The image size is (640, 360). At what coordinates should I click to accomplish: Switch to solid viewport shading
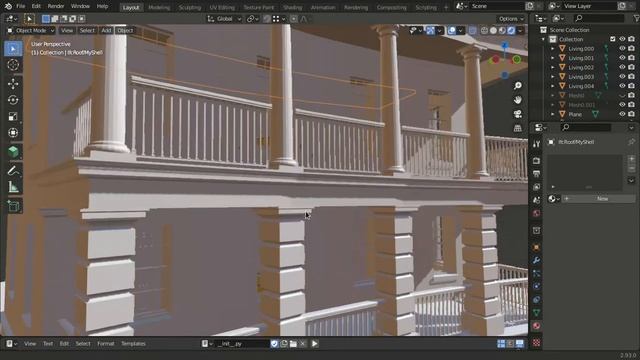(493, 31)
